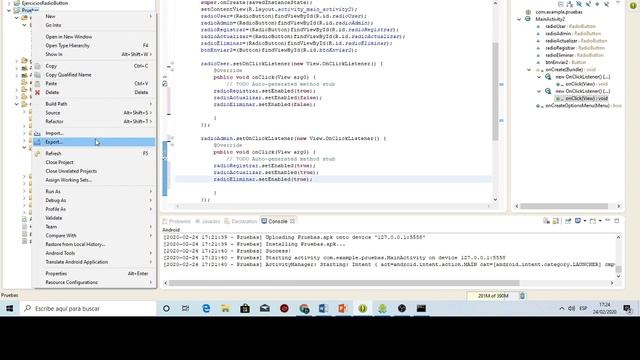Open Display Selected Console dropdown arrow
The height and width of the screenshot is (360, 640).
[585, 221]
